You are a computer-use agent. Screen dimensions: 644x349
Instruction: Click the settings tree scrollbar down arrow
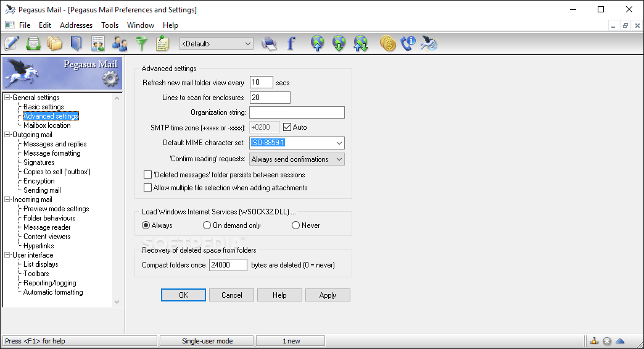pyautogui.click(x=117, y=302)
